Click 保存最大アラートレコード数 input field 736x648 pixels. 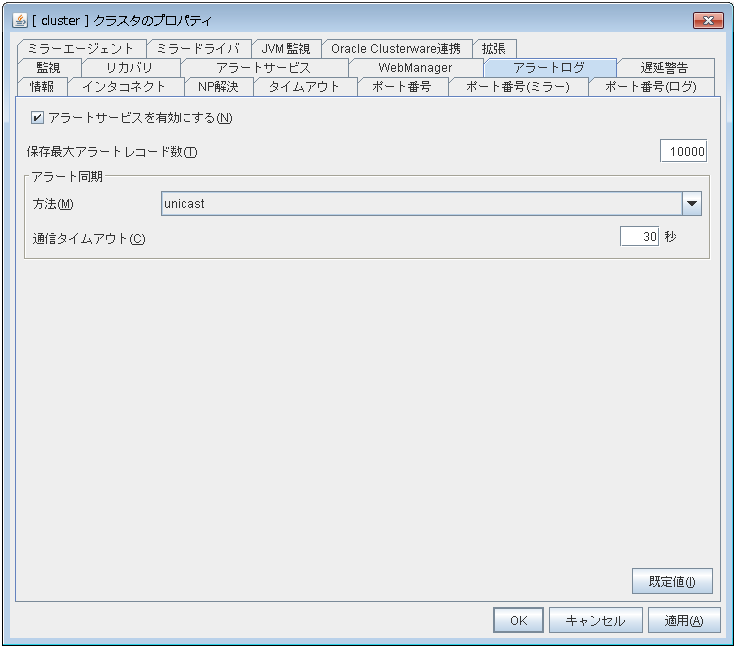[x=683, y=152]
